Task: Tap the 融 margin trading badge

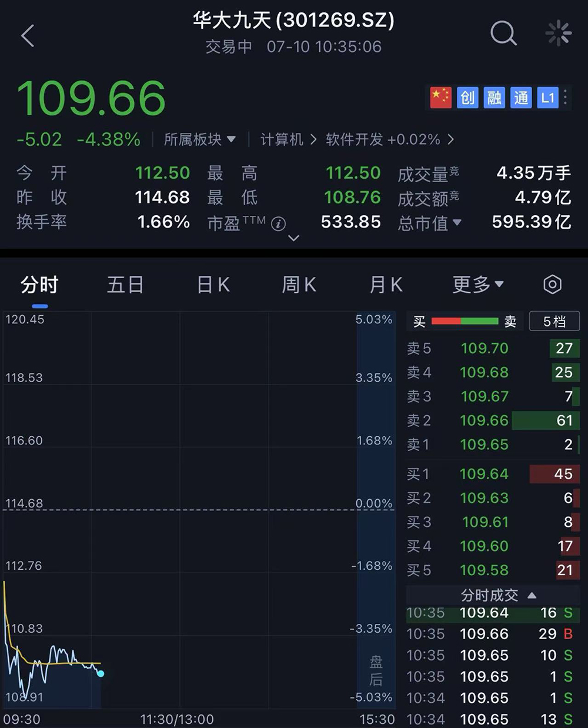Action: [x=494, y=98]
